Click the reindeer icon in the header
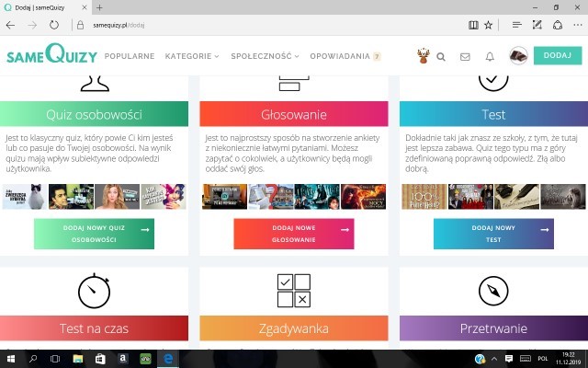 [x=423, y=56]
